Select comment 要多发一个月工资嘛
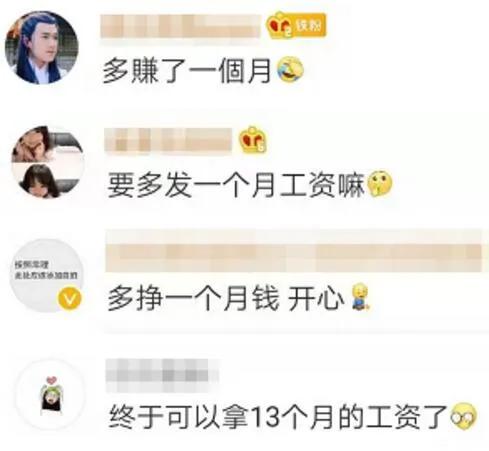489x451 pixels. pyautogui.click(x=236, y=185)
